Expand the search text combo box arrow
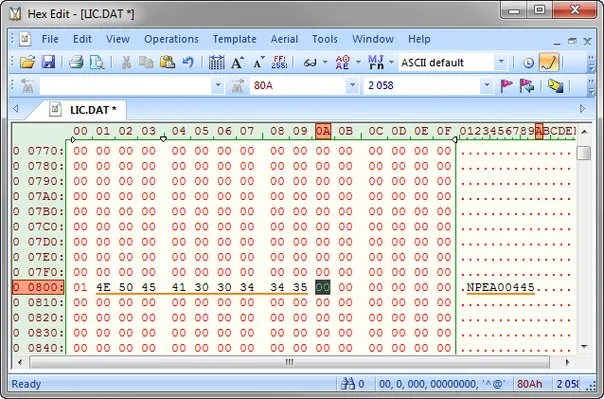Screen dimensions: 604x399 click(x=218, y=86)
